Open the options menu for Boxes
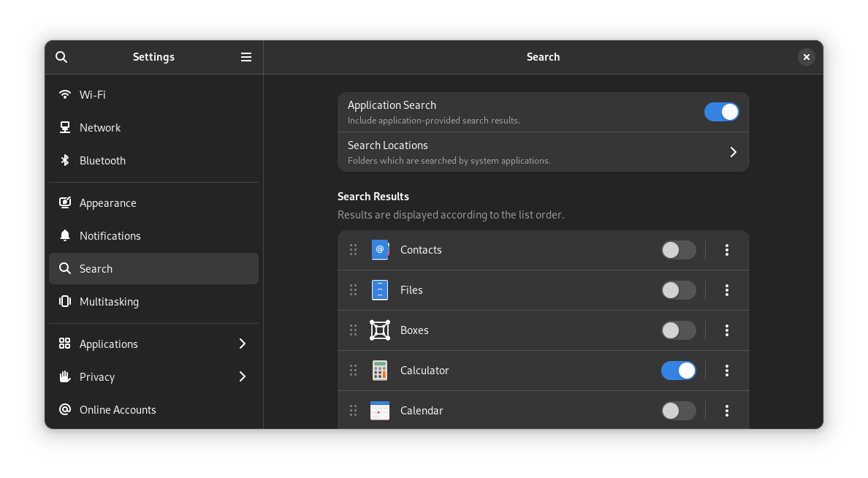The width and height of the screenshot is (868, 478). coord(726,330)
